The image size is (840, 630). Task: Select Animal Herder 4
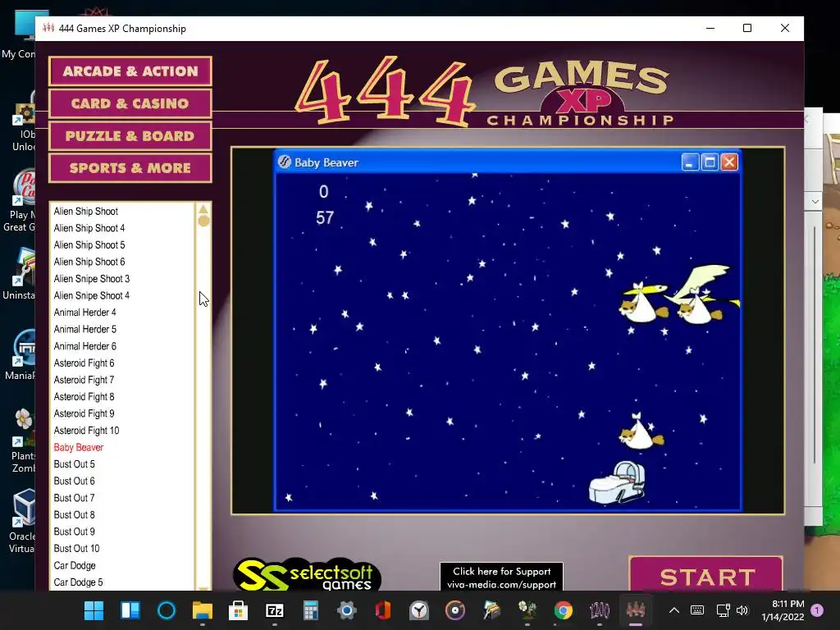tap(84, 313)
